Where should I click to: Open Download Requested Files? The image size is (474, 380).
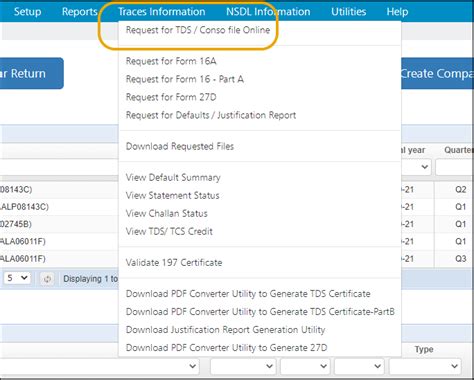(x=180, y=146)
